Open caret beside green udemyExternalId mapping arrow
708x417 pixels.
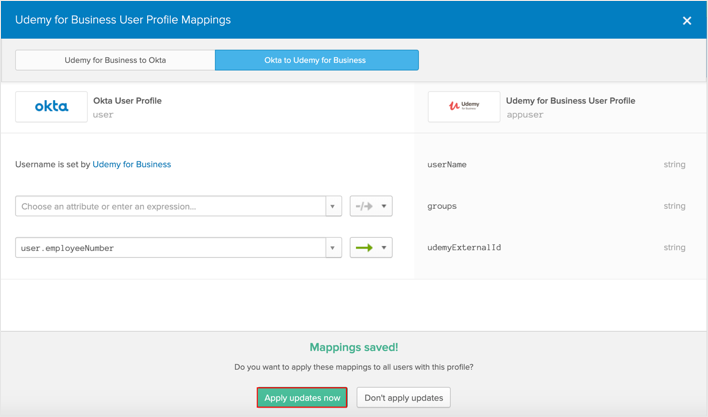(x=384, y=247)
